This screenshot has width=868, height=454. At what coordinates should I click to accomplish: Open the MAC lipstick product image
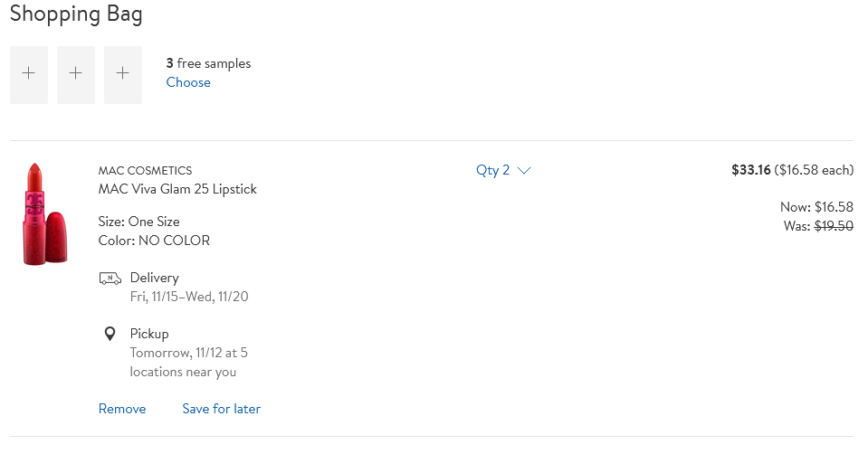click(x=45, y=214)
